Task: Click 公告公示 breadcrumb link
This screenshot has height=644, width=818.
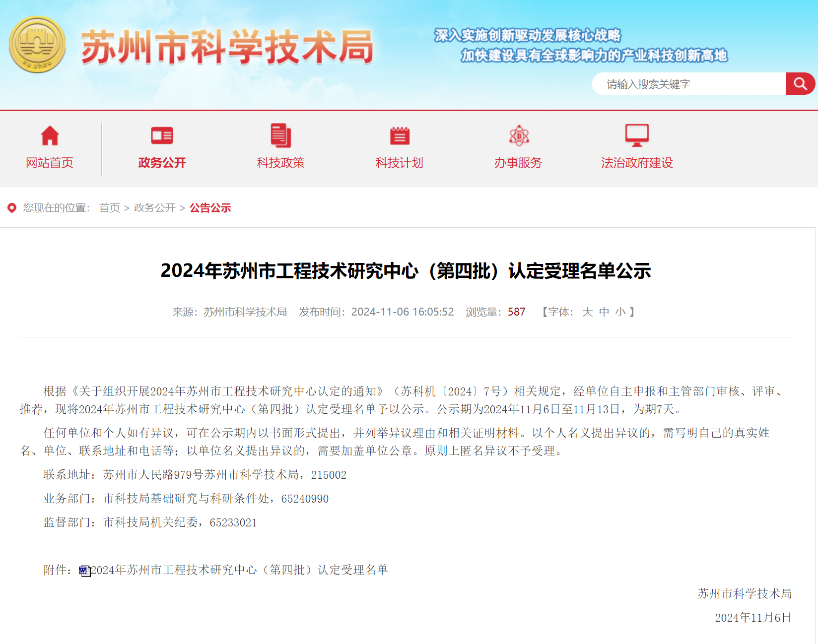Action: (210, 208)
